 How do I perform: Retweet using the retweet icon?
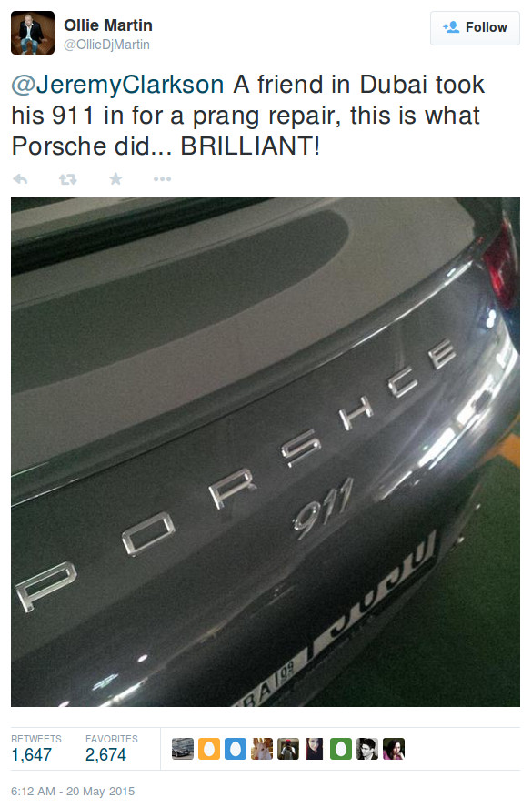[x=67, y=179]
